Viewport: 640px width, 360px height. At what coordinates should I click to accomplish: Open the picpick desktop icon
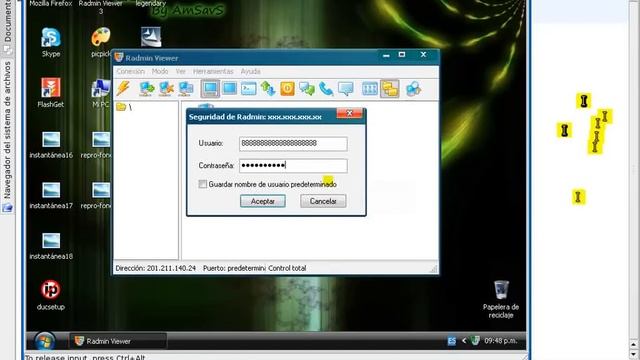[x=101, y=42]
